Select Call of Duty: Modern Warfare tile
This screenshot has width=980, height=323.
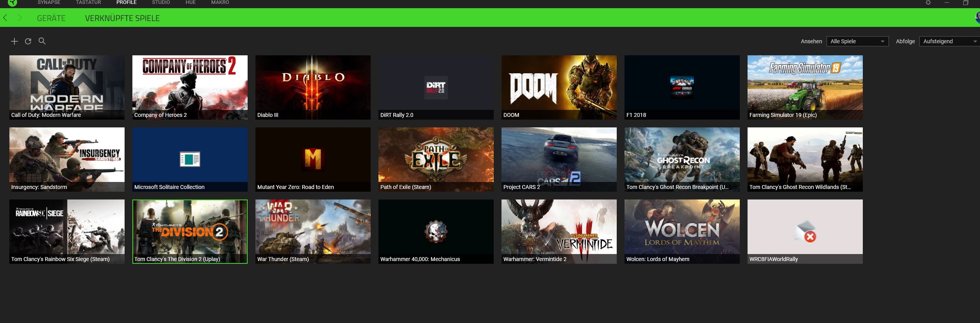(67, 87)
